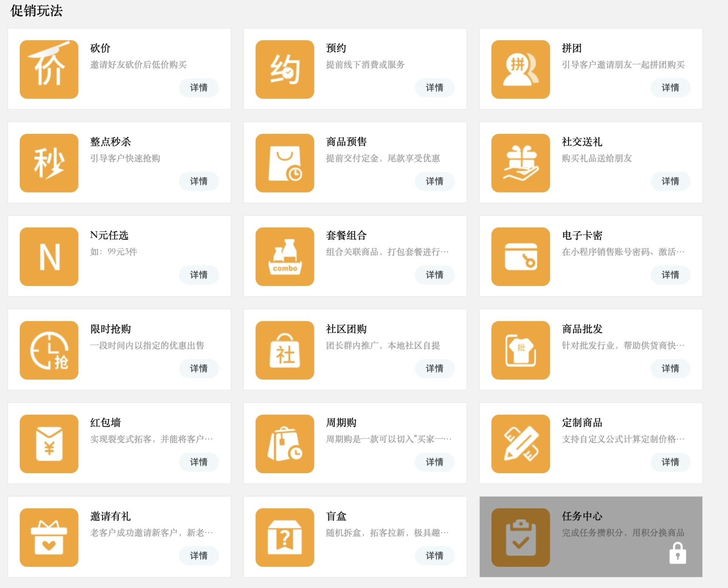The image size is (728, 588).
Task: View 详情 for 周期购
Action: pos(435,462)
